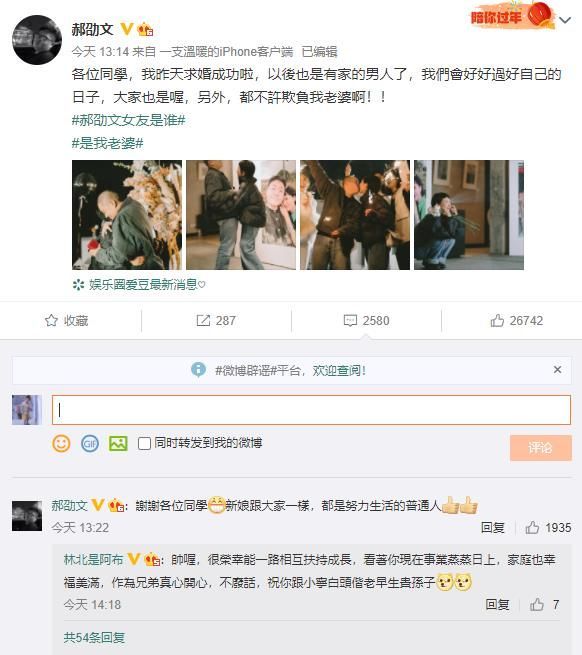Click the repost icon showing 287

[203, 320]
